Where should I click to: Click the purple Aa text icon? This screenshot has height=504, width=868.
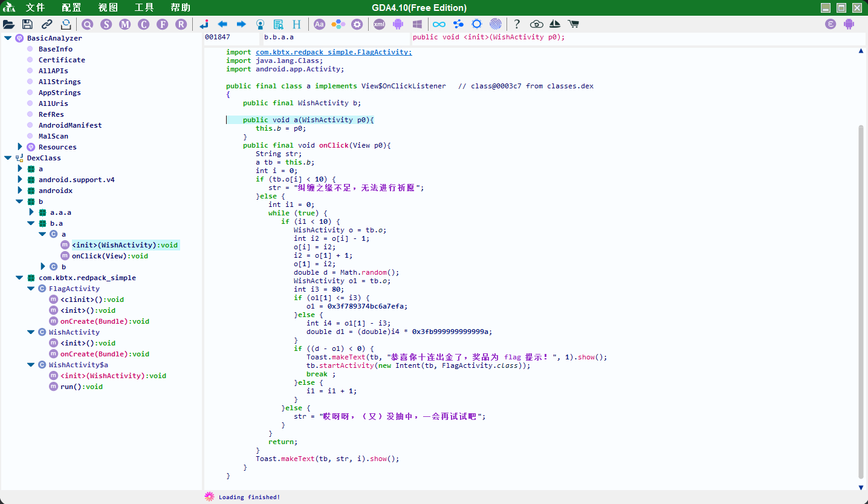click(x=319, y=24)
